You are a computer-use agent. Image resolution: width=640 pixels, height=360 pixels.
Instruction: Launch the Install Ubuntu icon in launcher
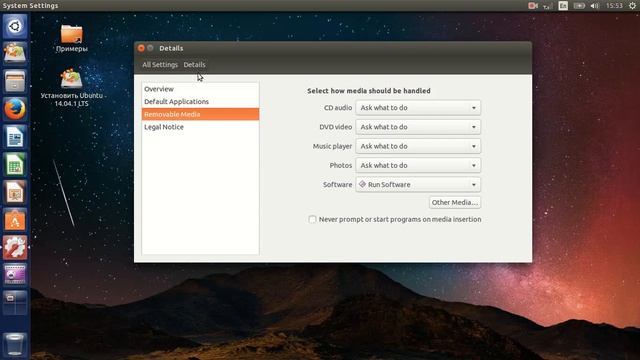coord(15,54)
